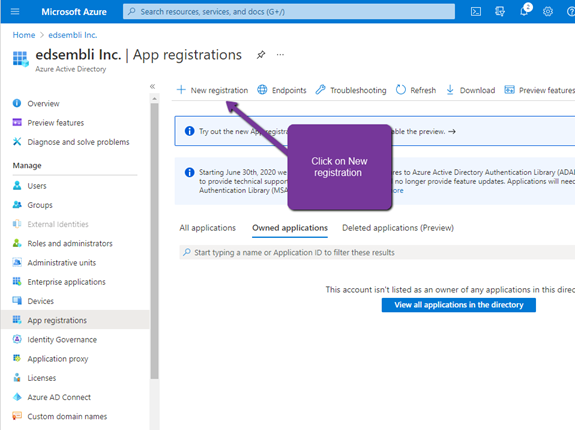Select Preview features icon in sidebar

click(17, 122)
